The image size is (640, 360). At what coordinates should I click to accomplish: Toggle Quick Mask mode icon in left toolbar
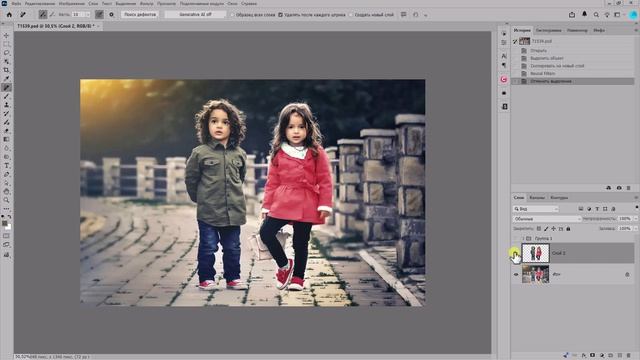6,236
